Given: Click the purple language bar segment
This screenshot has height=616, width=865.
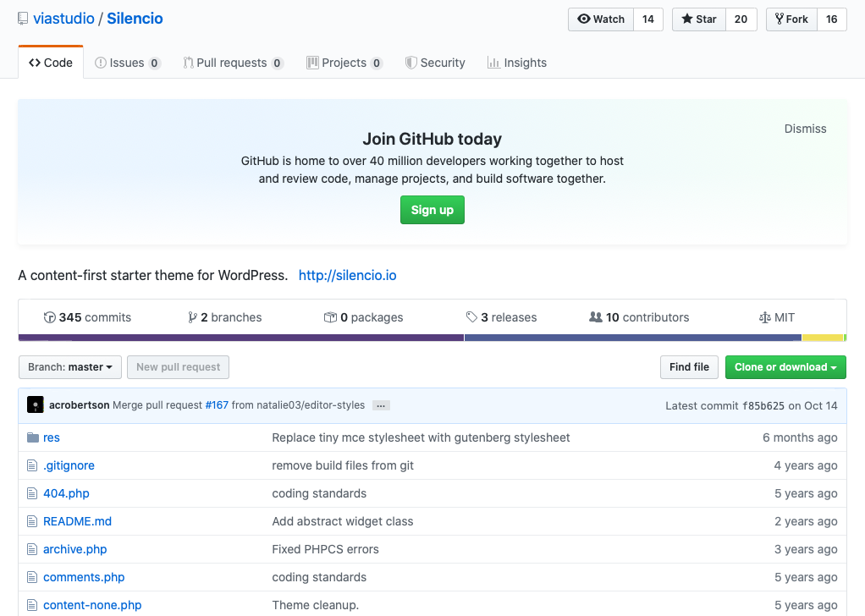Looking at the screenshot, I should point(241,338).
